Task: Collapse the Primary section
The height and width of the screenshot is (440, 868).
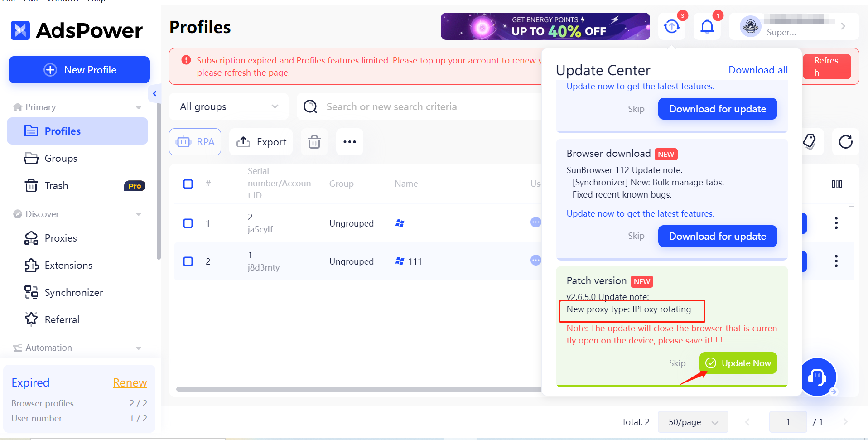Action: (139, 107)
